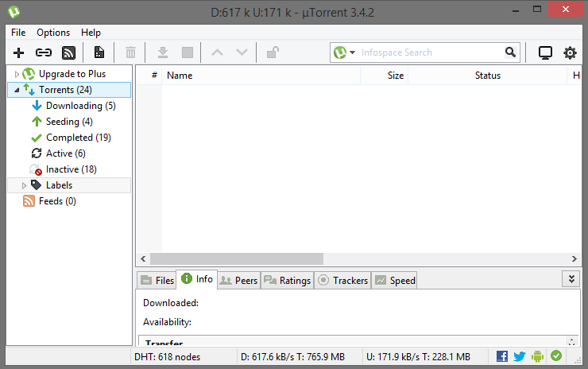Switch to the Files tab
Image resolution: width=588 pixels, height=369 pixels.
coord(157,281)
